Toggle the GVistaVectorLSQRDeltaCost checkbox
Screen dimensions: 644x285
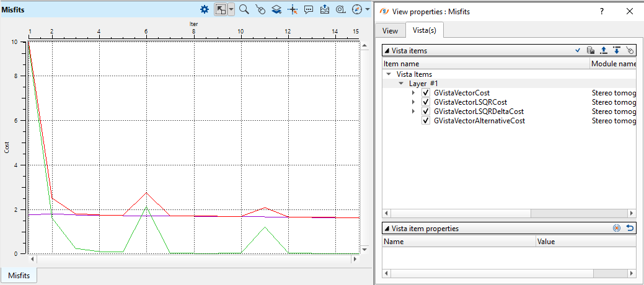[426, 112]
